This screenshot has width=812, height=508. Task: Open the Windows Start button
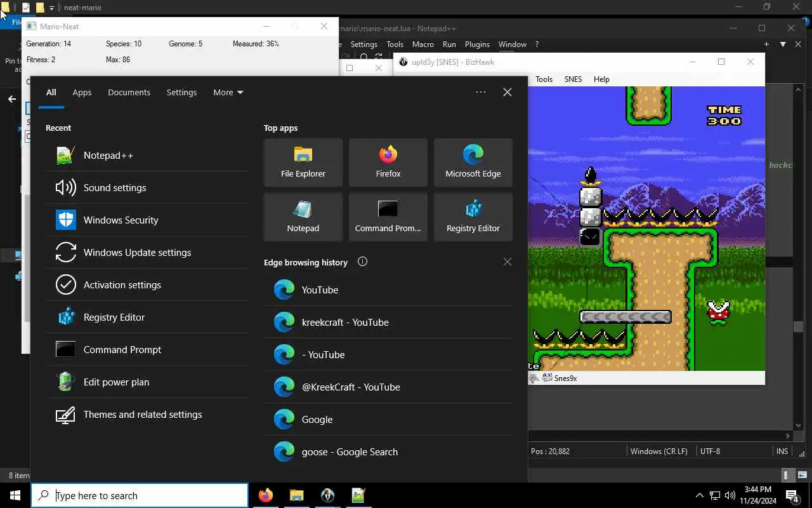[x=15, y=495]
